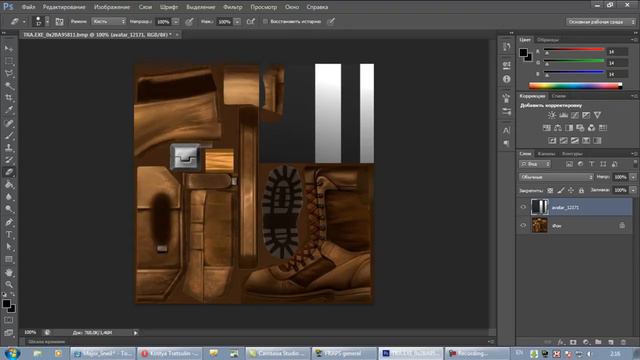Select the Blur tool
Screen dimensions: 640x360
9,197
